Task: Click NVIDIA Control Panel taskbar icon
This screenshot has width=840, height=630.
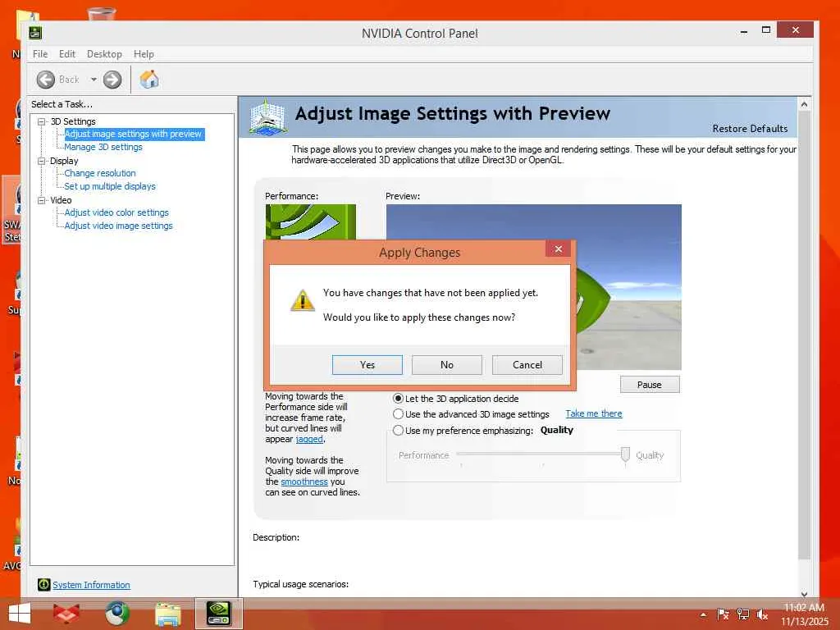Action: 218,614
